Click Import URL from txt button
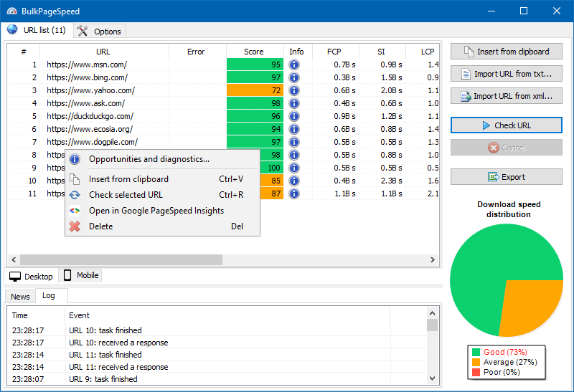Screen dimensions: 574x392 [x=506, y=74]
